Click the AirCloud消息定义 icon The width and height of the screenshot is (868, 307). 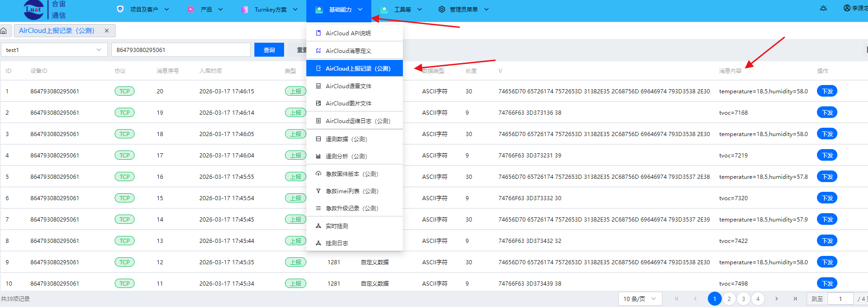(318, 51)
